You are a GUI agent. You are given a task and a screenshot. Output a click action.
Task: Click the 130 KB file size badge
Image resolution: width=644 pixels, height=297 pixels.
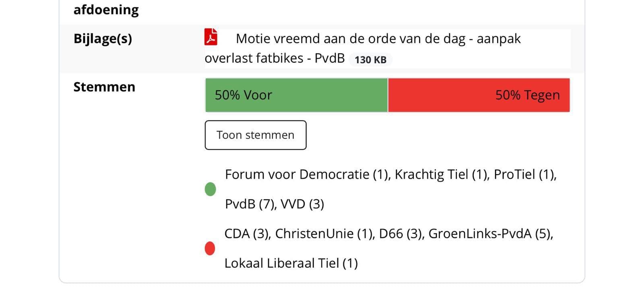370,60
